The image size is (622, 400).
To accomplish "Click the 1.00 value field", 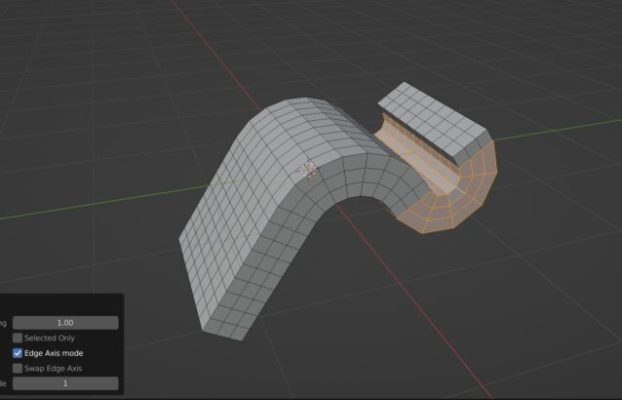I will point(65,323).
